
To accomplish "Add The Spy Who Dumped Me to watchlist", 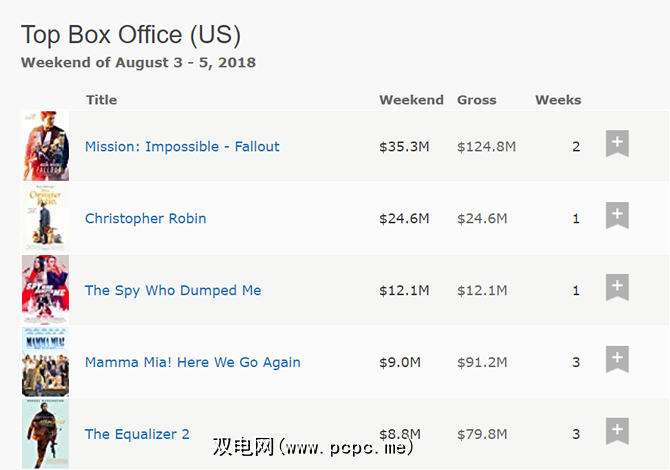I will point(617,288).
